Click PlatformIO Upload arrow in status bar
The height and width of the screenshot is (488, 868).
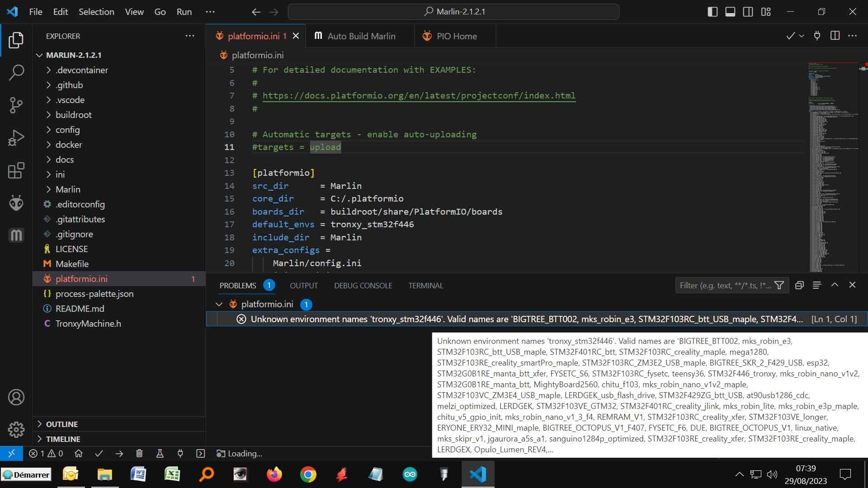point(119,453)
